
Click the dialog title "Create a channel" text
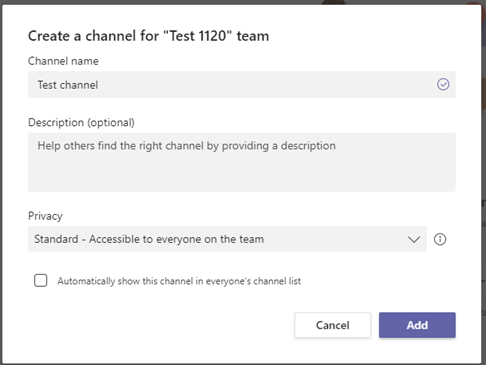[x=148, y=36]
